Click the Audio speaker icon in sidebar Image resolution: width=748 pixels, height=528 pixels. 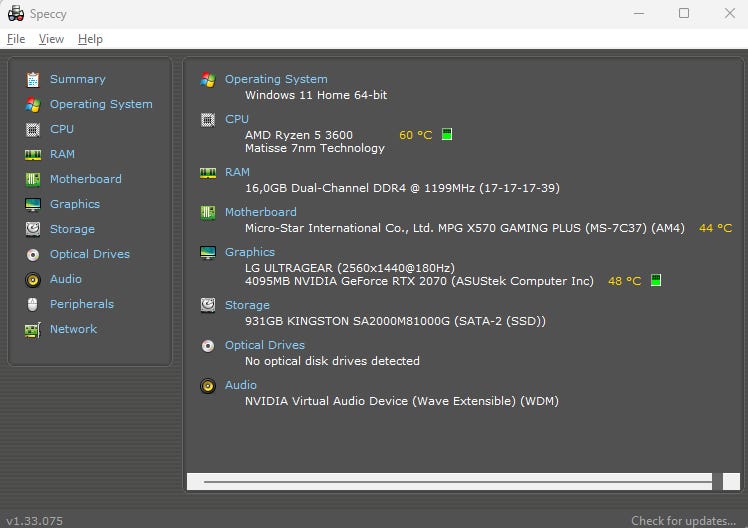tap(33, 279)
